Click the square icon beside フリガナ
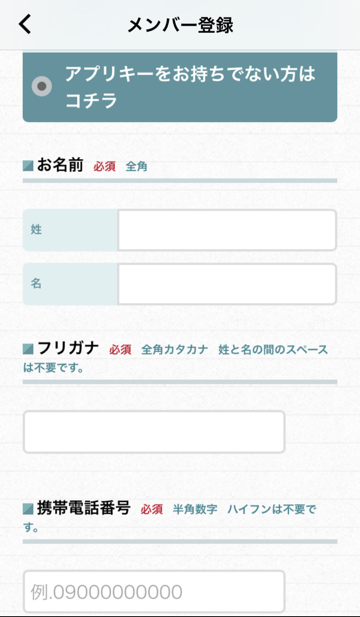 [x=28, y=349]
